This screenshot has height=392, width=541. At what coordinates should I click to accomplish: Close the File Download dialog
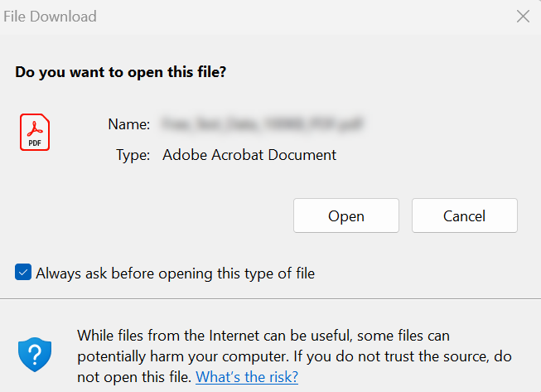[522, 16]
